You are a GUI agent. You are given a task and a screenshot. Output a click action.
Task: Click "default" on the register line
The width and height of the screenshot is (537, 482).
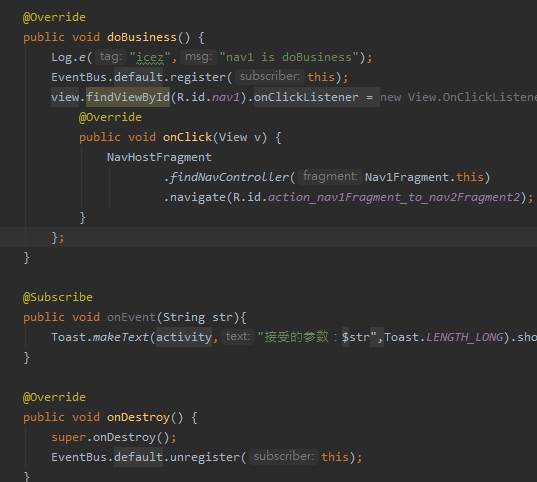click(138, 77)
